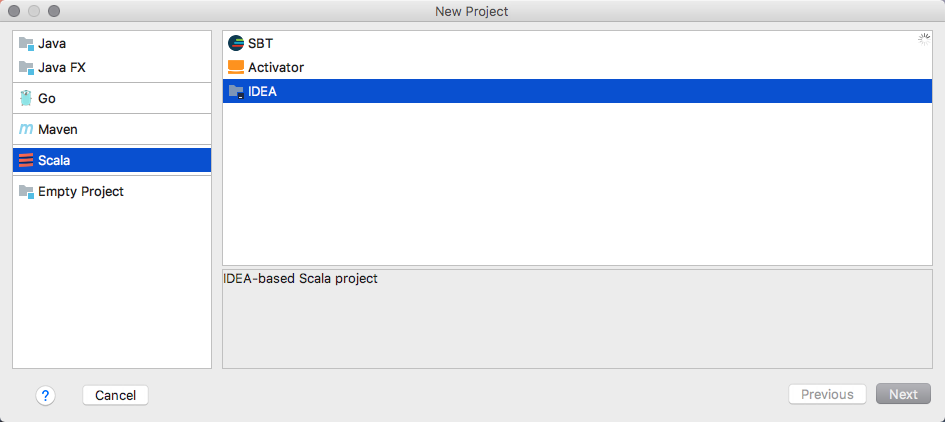The image size is (945, 422).
Task: Click the Java folder icon
Action: (26, 43)
